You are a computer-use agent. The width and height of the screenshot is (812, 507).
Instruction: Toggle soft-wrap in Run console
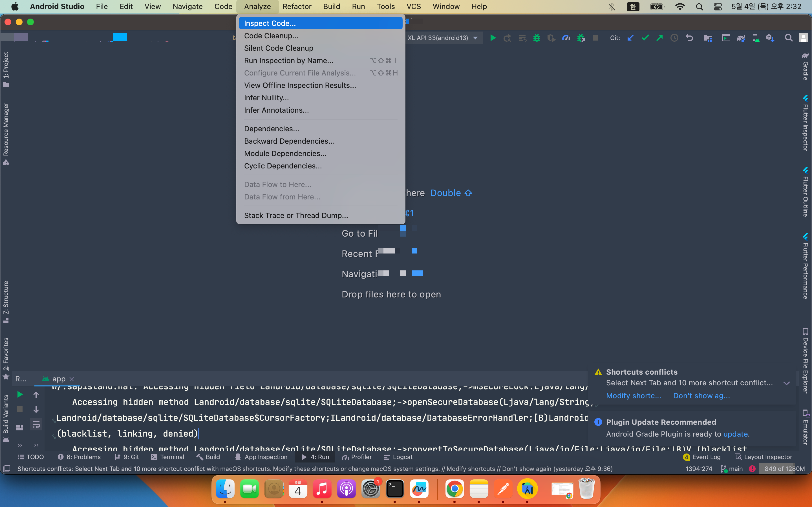tap(36, 424)
